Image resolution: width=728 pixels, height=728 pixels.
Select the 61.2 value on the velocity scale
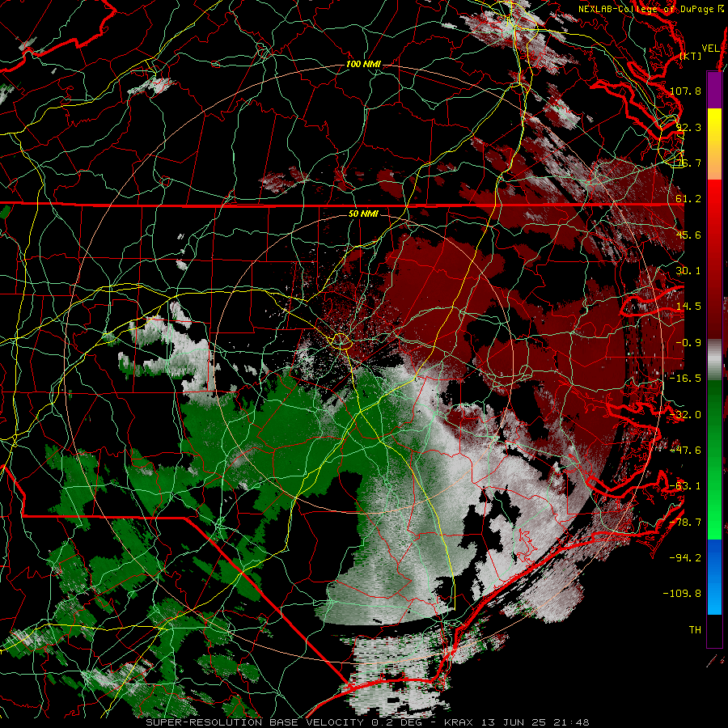pos(688,199)
